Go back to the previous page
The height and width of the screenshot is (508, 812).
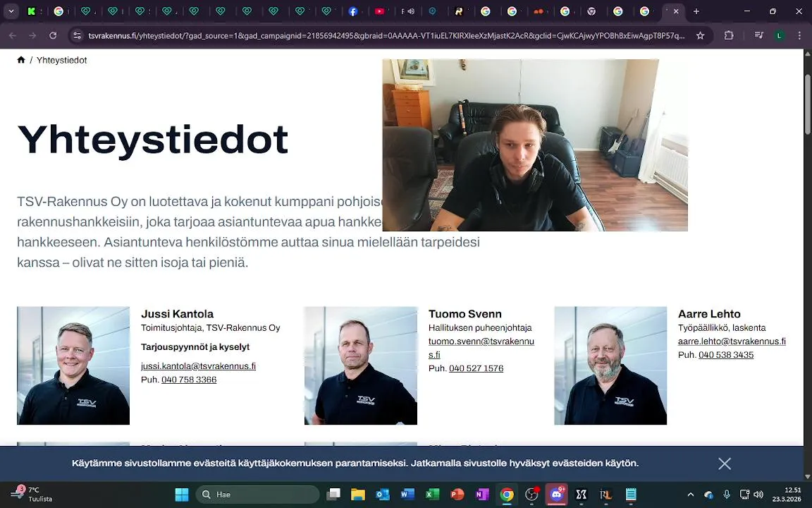click(x=13, y=35)
